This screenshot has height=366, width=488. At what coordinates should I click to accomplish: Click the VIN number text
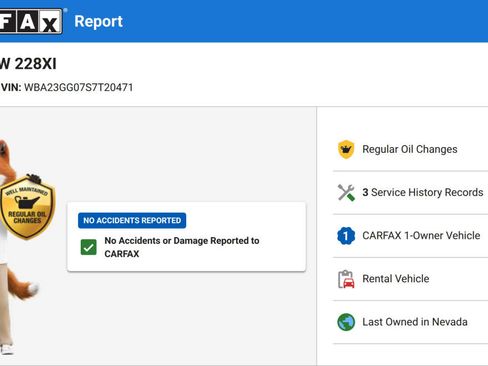[79, 88]
